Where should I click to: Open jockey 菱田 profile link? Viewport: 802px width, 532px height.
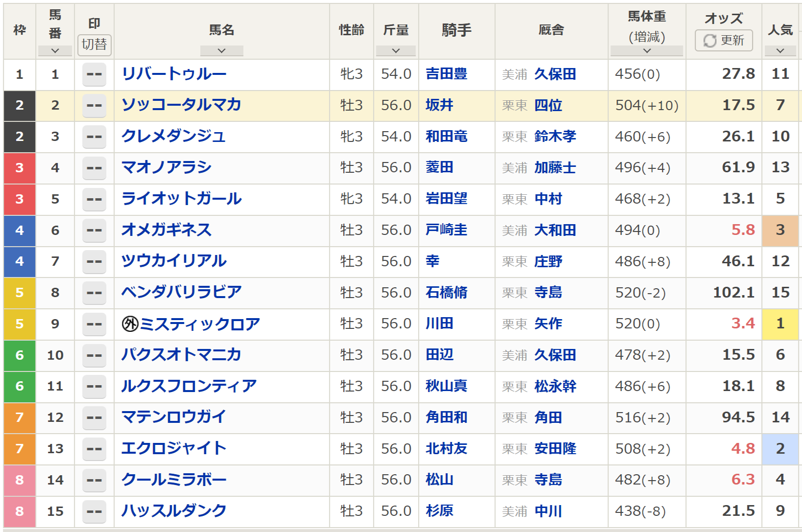click(440, 167)
